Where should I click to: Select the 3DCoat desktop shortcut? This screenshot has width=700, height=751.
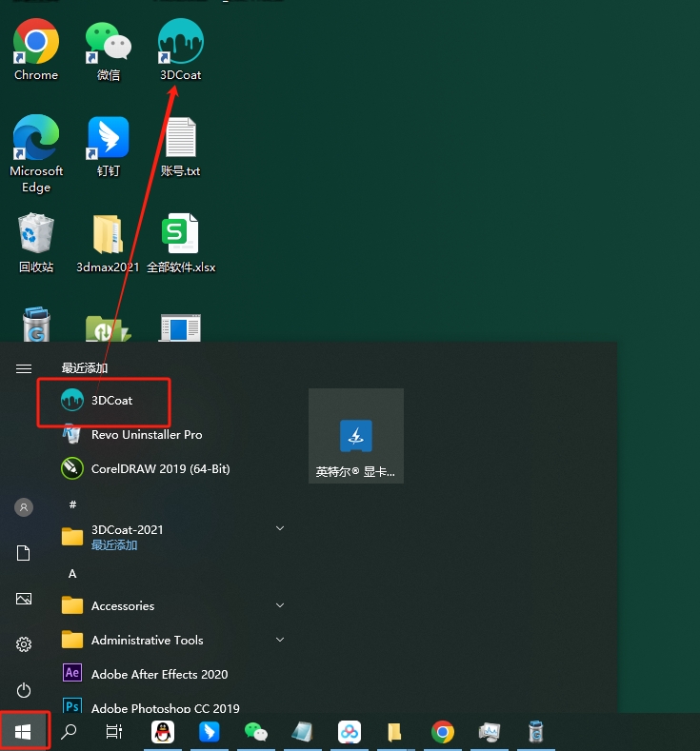point(181,49)
